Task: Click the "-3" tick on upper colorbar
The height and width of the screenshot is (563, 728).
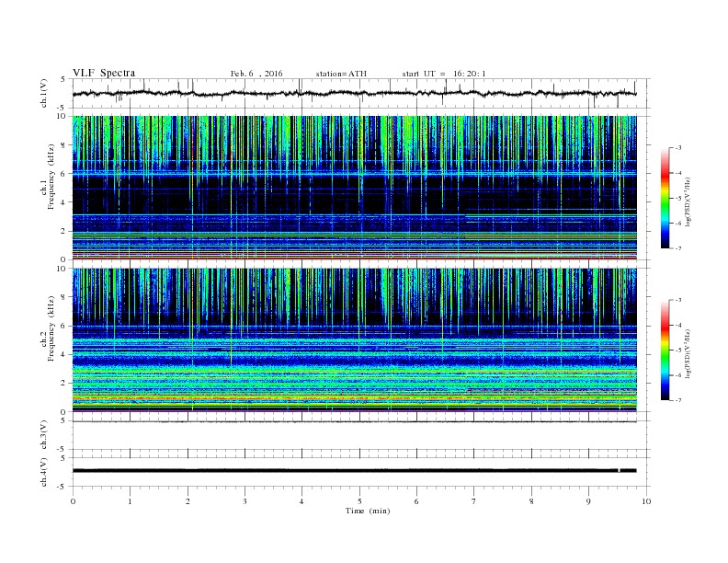Action: coord(677,148)
